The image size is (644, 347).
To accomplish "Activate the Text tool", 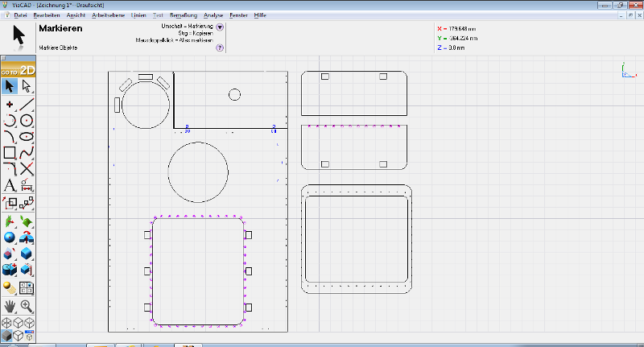I will click(10, 185).
